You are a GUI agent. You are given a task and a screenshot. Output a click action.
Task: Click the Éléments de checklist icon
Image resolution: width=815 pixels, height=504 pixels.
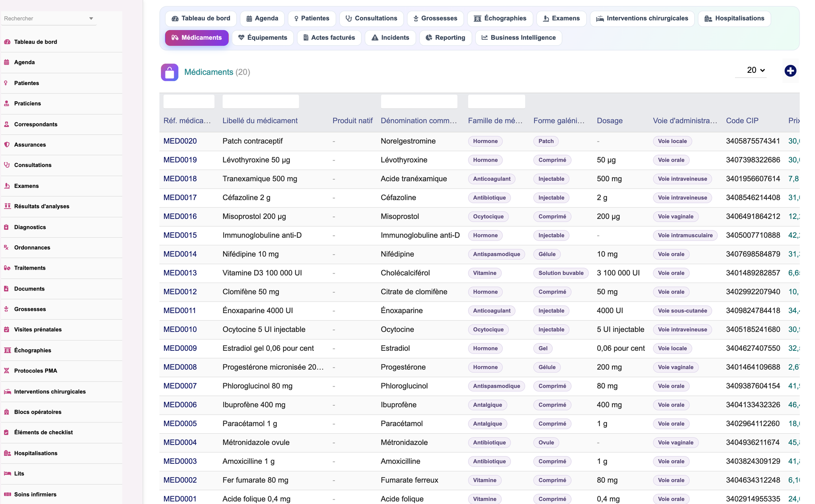click(x=6, y=432)
